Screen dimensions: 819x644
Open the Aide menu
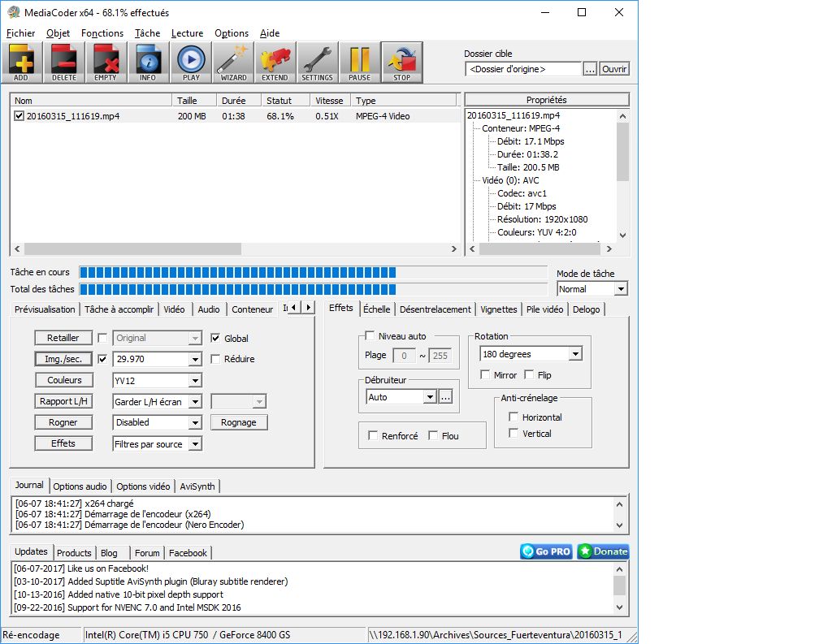click(x=270, y=32)
